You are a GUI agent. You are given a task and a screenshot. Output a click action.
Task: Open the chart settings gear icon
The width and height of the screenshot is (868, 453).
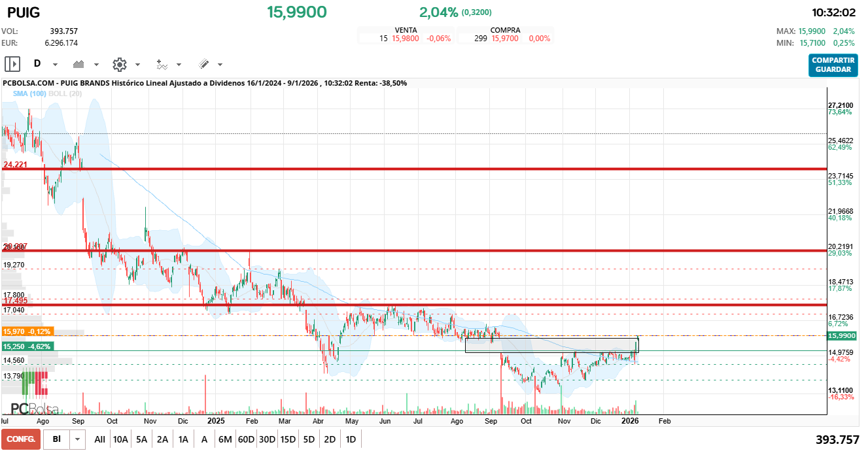coord(118,64)
